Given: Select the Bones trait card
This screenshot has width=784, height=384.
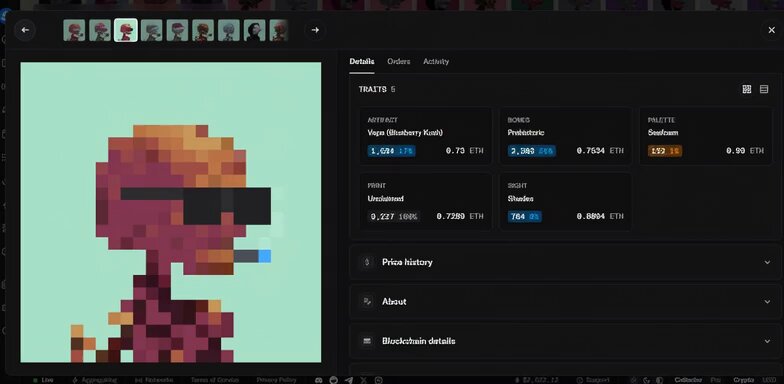Looking at the screenshot, I should click(566, 136).
